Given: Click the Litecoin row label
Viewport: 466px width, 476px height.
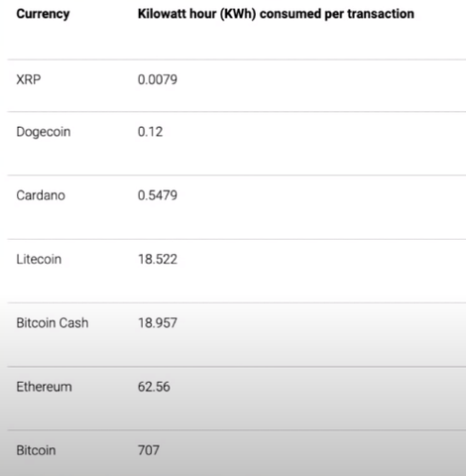Looking at the screenshot, I should pos(39,259).
